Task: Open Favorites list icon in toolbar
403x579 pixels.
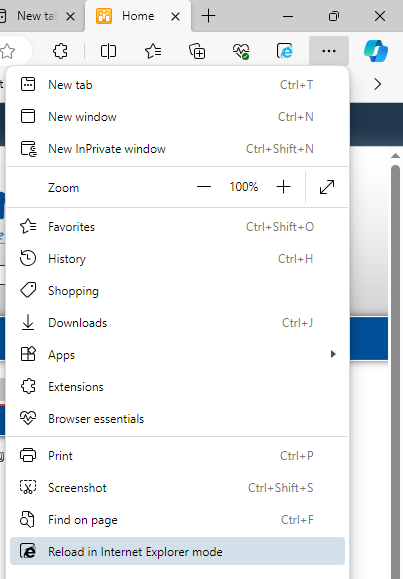Action: [x=153, y=51]
